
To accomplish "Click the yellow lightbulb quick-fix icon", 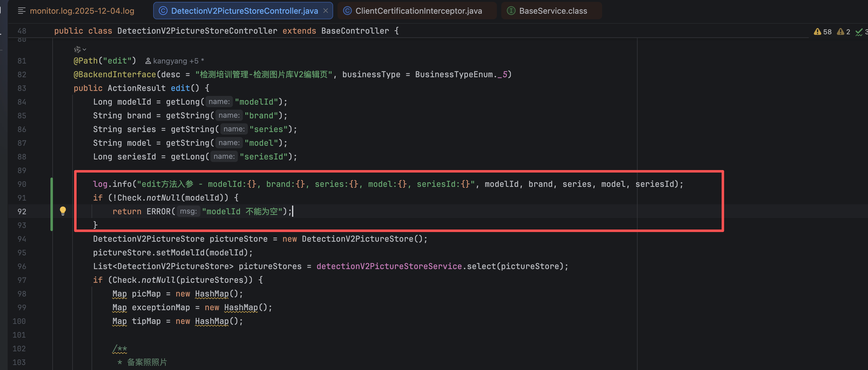I will tap(63, 211).
